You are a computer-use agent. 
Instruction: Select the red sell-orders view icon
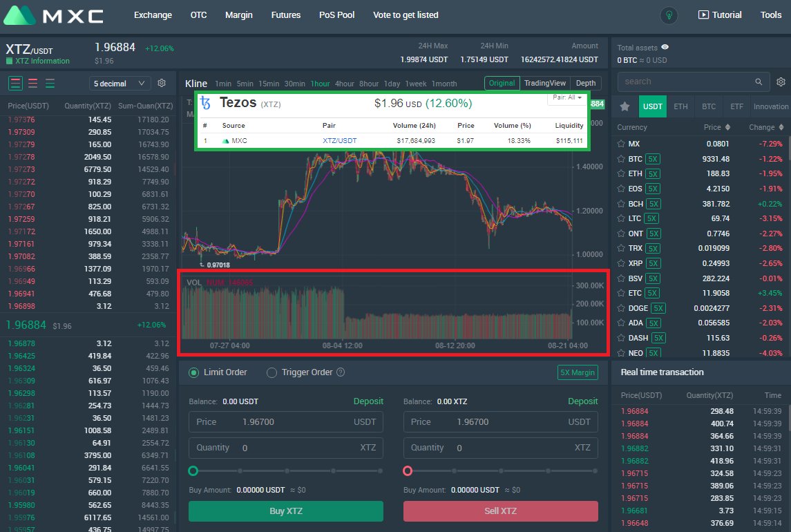point(32,84)
